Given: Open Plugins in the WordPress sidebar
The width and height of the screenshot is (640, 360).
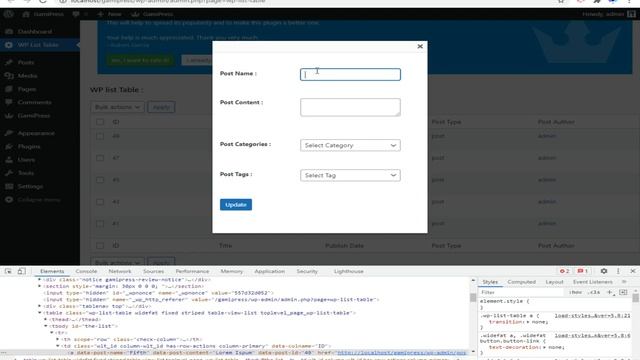Looking at the screenshot, I should click(29, 147).
